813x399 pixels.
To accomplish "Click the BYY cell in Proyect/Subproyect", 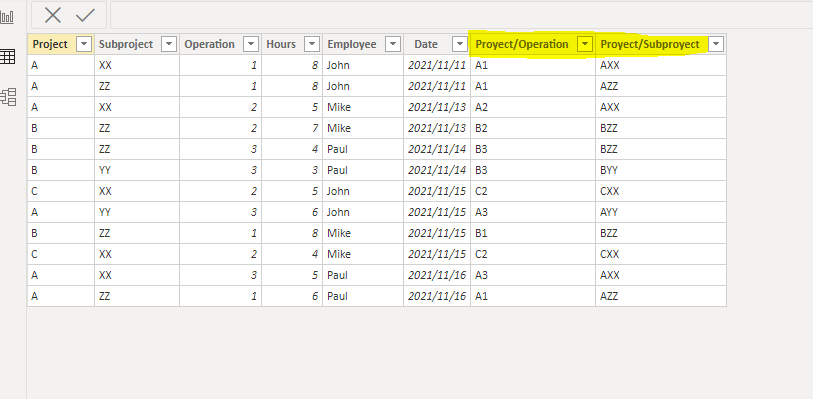I will pos(661,170).
